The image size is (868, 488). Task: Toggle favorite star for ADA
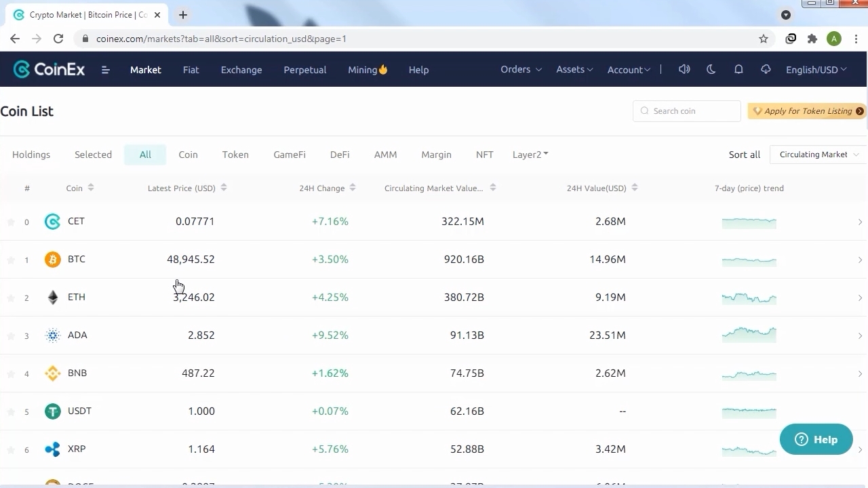point(11,335)
